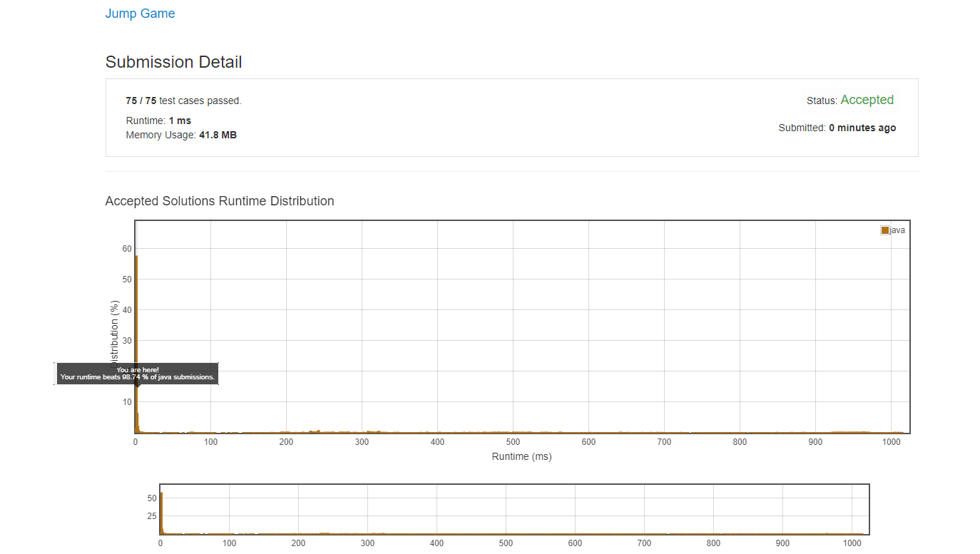Click the tall runtime bar in main chart
Image resolution: width=980 pixels, height=554 pixels.
point(136,344)
